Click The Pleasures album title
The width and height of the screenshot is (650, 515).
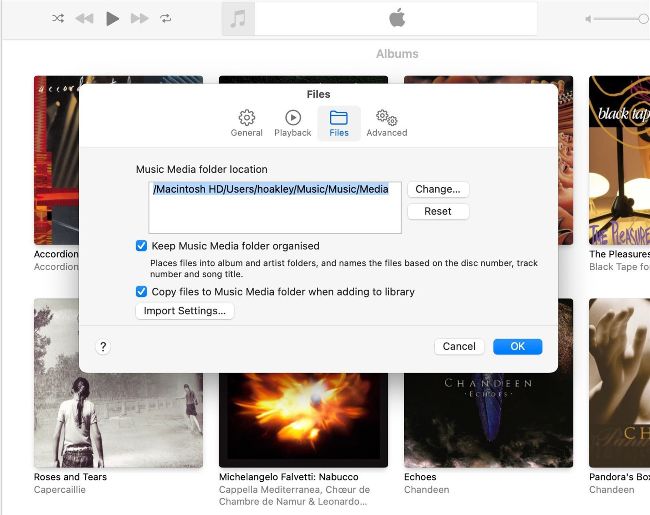[x=619, y=254]
